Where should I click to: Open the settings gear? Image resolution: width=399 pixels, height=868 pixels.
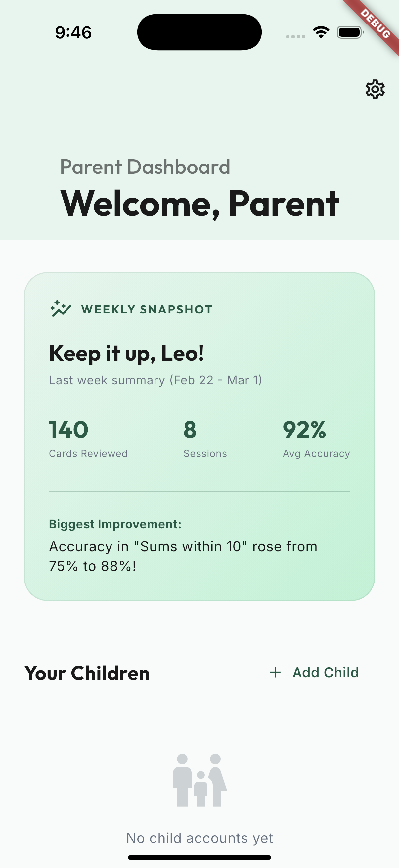point(375,89)
